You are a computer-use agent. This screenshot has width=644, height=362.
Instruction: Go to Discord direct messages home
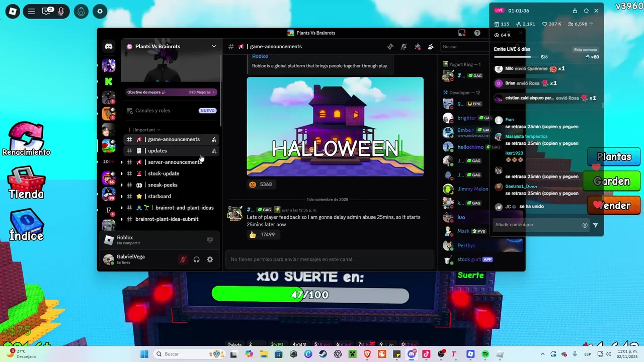click(109, 46)
